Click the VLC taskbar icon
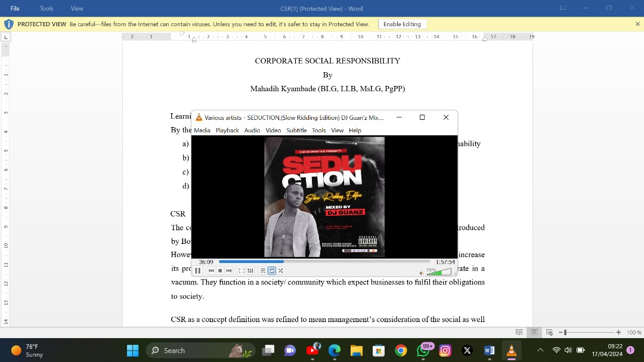 point(512,351)
